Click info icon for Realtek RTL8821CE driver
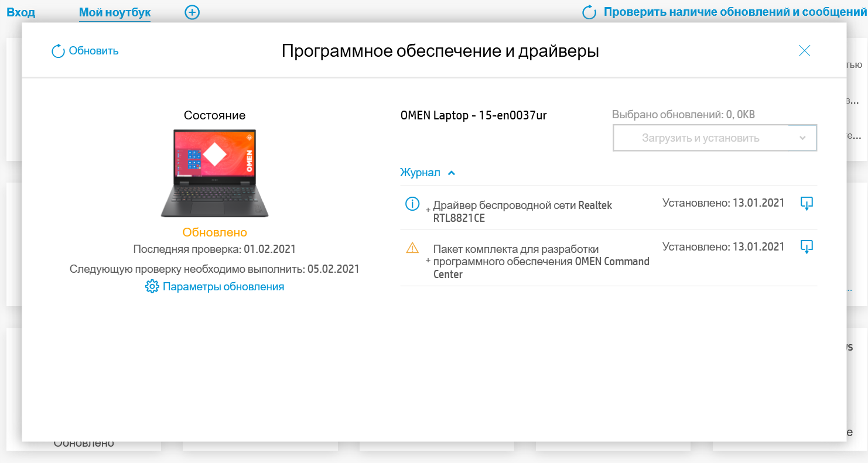Image resolution: width=868 pixels, height=463 pixels. pos(412,204)
